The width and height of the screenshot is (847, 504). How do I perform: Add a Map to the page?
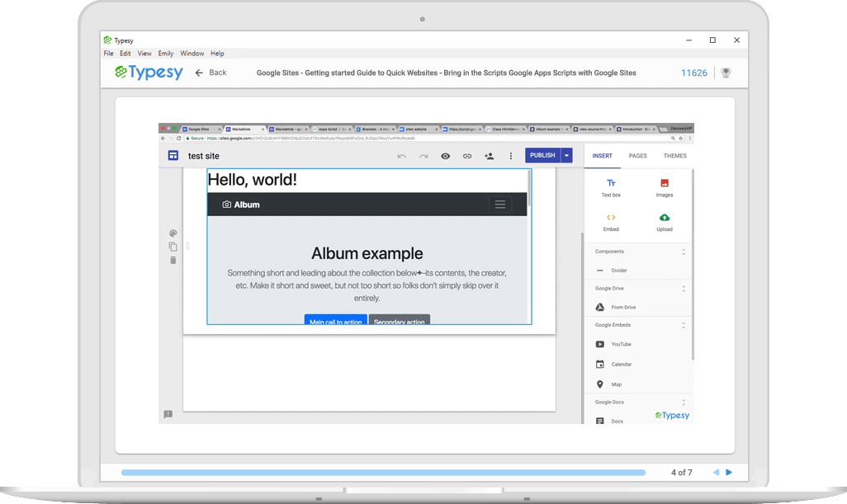pyautogui.click(x=618, y=384)
